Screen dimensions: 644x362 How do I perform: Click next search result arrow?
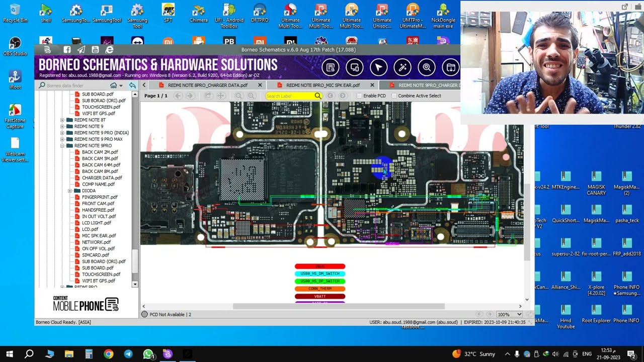coord(343,96)
